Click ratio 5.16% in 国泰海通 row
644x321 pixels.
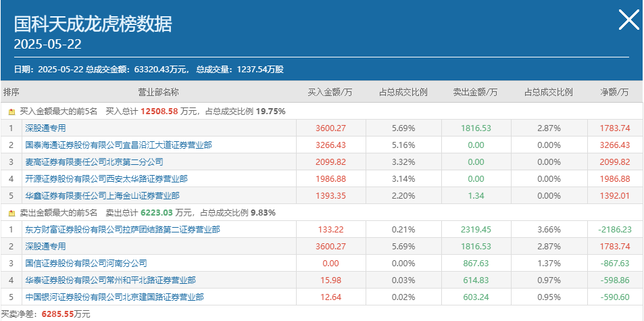(403, 145)
